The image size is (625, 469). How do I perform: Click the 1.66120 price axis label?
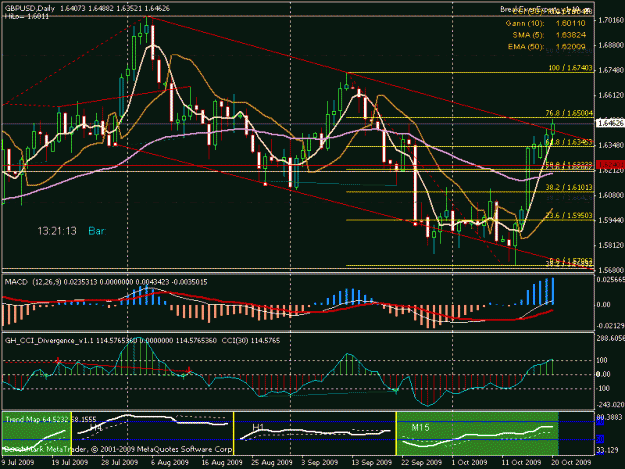click(x=611, y=95)
